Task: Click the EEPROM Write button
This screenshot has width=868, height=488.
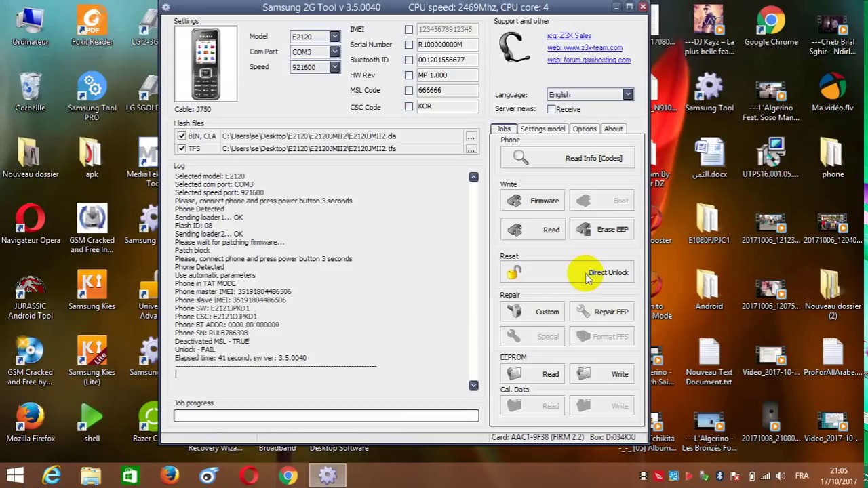Action: [602, 374]
